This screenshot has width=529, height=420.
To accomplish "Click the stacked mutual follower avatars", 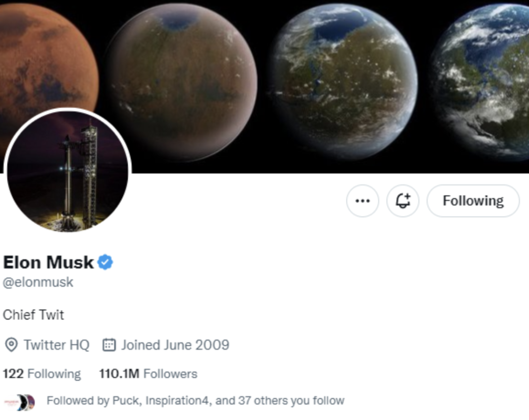I will 20,401.
